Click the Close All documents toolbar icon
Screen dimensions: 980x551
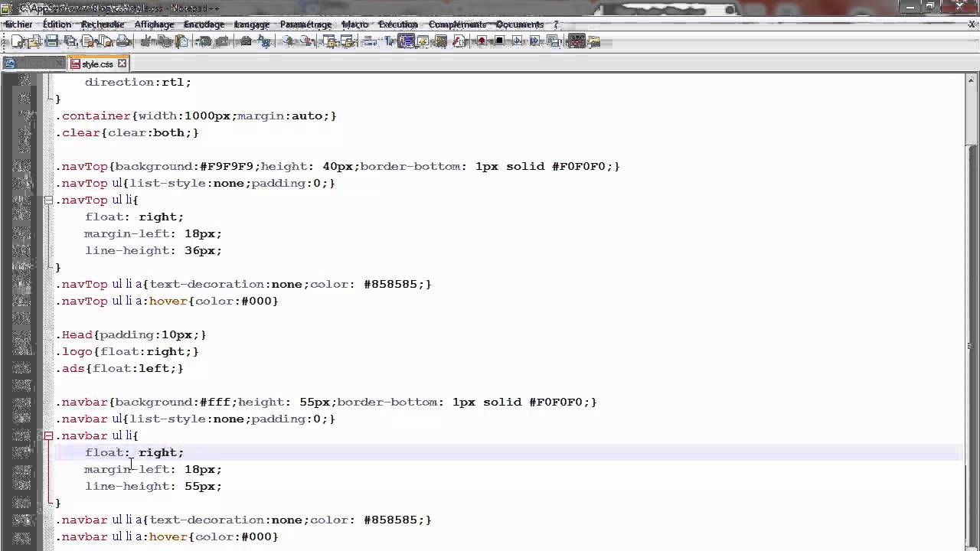coord(105,41)
